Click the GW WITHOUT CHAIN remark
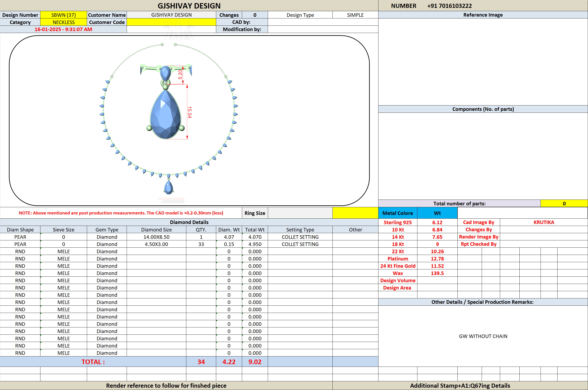The image size is (588, 390). coord(483,336)
